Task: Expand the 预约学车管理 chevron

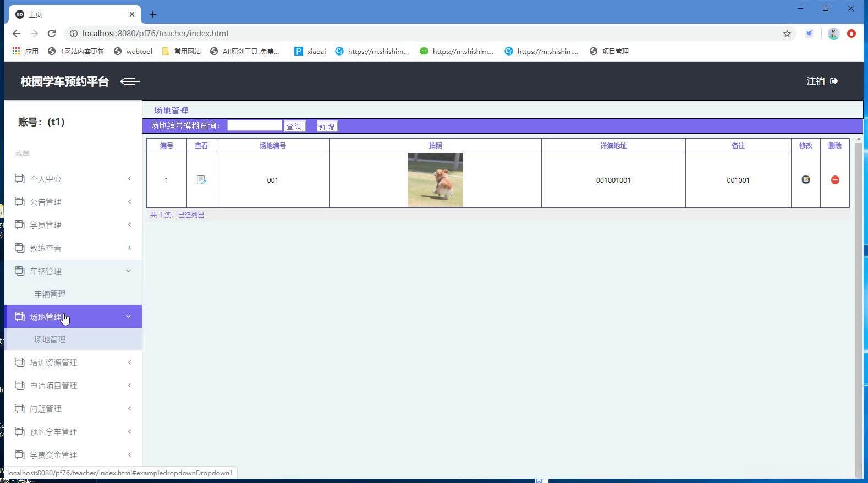Action: (x=129, y=431)
